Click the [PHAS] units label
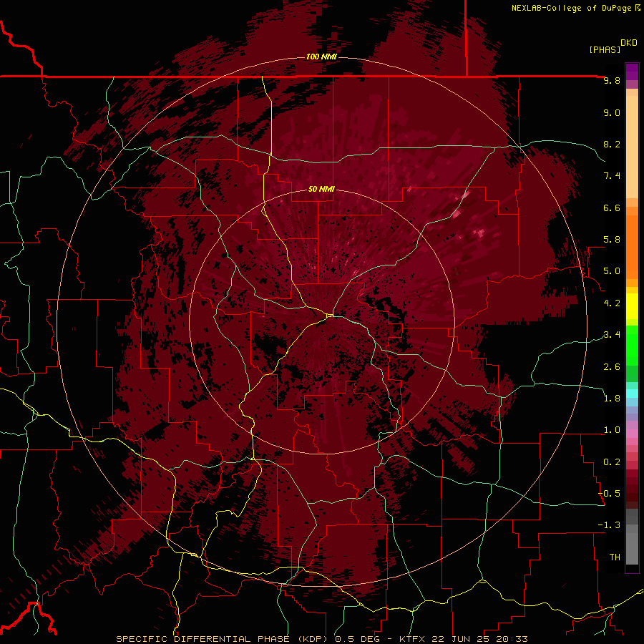This screenshot has height=644, width=644. coord(605,49)
